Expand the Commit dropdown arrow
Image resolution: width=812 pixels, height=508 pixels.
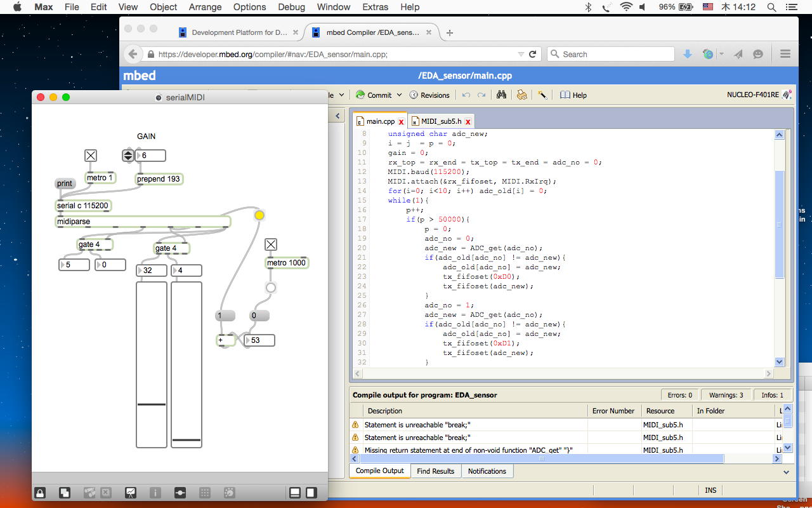click(x=399, y=95)
